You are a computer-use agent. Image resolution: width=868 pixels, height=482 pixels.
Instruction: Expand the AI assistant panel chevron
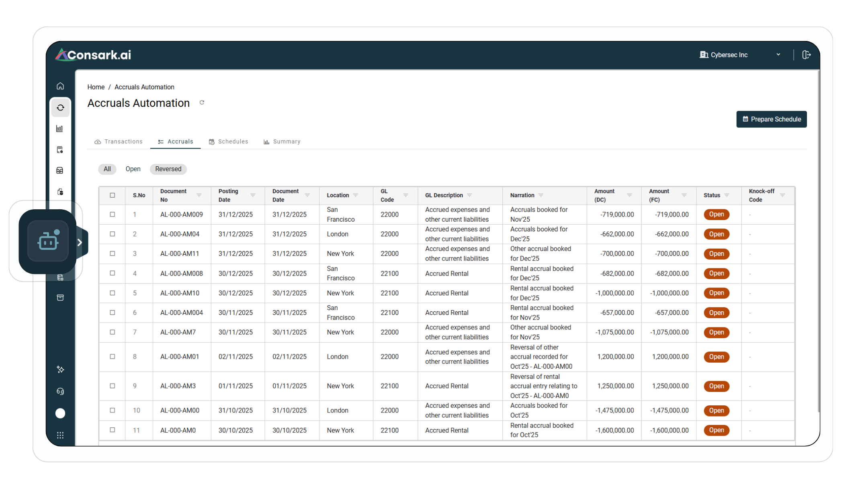pyautogui.click(x=80, y=242)
